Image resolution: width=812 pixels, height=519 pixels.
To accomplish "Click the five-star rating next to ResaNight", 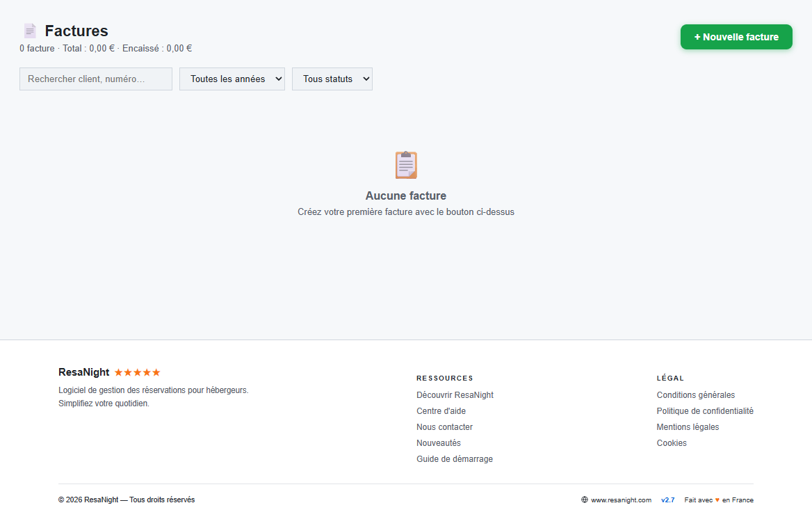I will 137,372.
